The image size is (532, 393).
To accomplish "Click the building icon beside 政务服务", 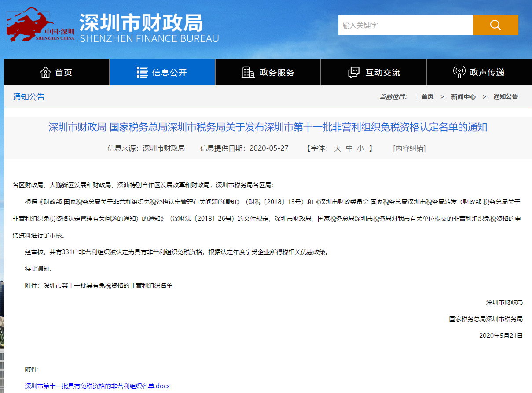I will pyautogui.click(x=248, y=72).
